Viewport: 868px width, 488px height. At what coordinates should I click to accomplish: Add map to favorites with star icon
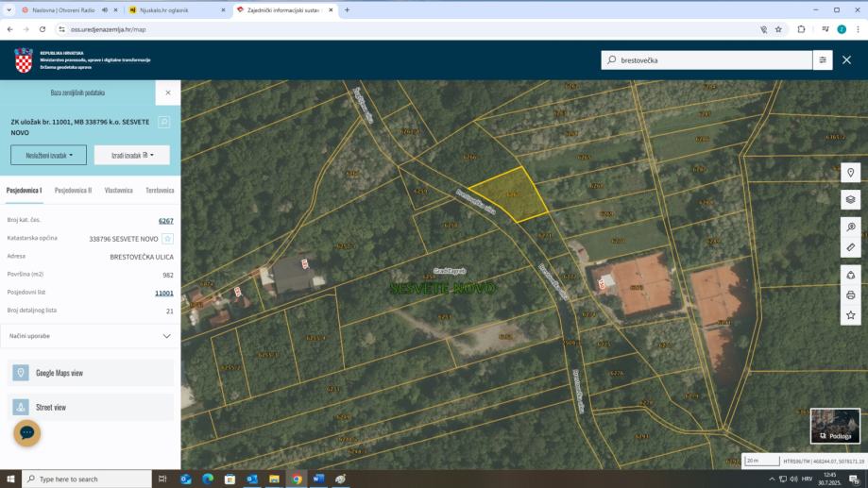850,315
